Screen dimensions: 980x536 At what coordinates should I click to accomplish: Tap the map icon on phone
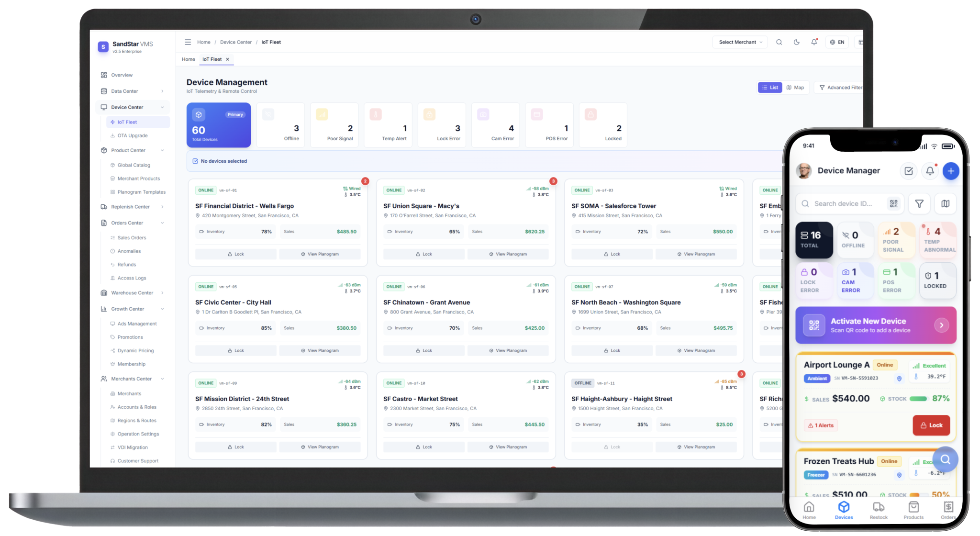tap(946, 204)
